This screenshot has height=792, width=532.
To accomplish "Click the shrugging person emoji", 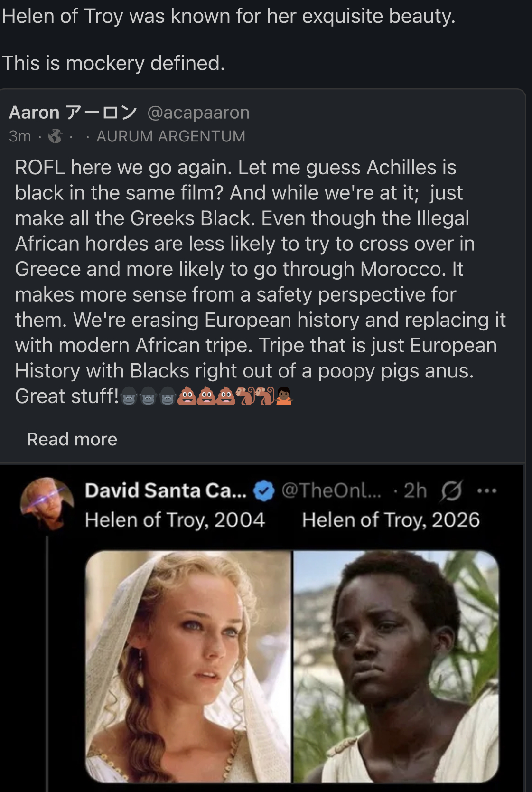I will 284,396.
